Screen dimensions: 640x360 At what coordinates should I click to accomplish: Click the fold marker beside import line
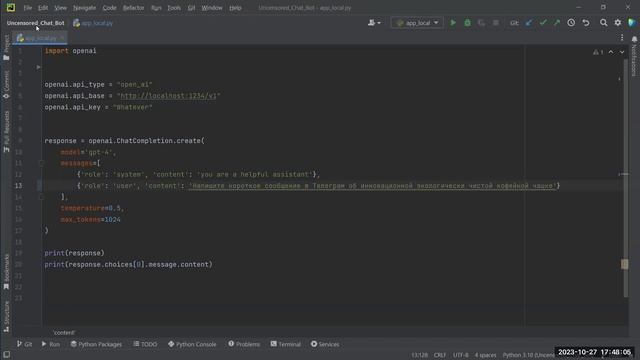click(x=38, y=67)
